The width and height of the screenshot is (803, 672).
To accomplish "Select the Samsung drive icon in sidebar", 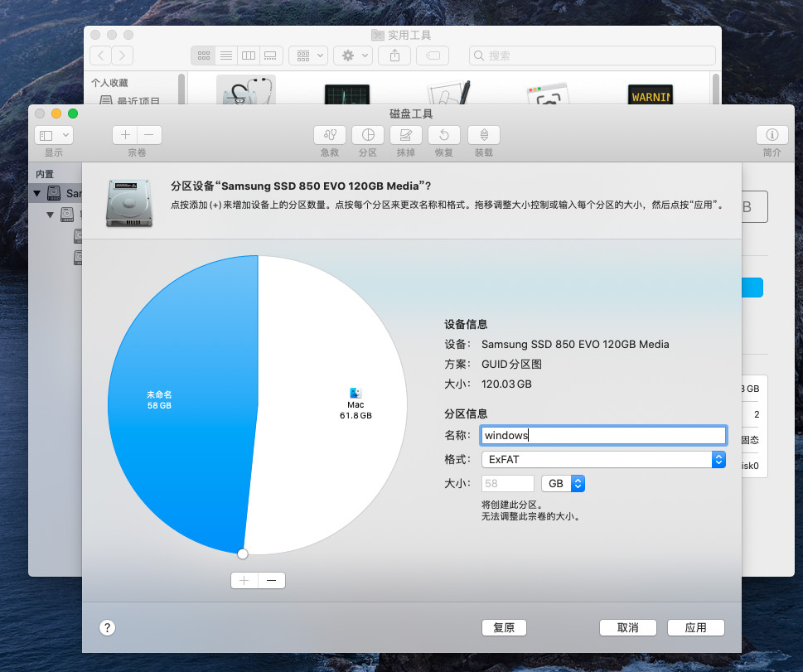I will click(x=55, y=193).
